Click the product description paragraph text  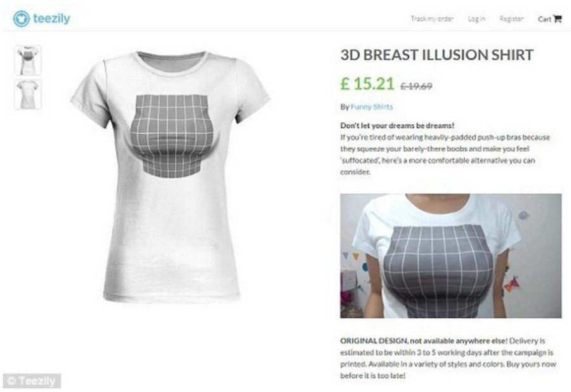(x=445, y=155)
